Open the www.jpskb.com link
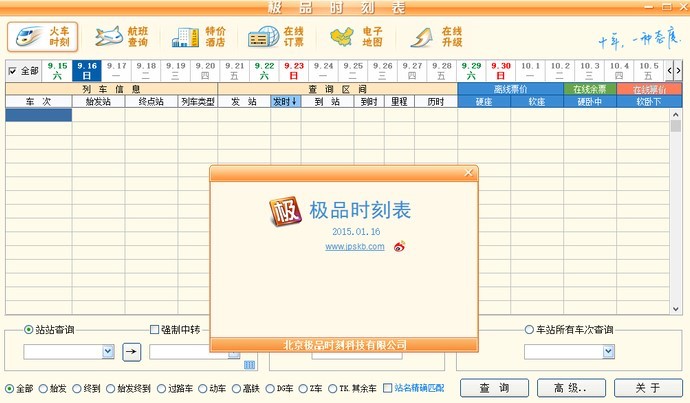Viewport: 690px width, 403px height. pyautogui.click(x=355, y=247)
